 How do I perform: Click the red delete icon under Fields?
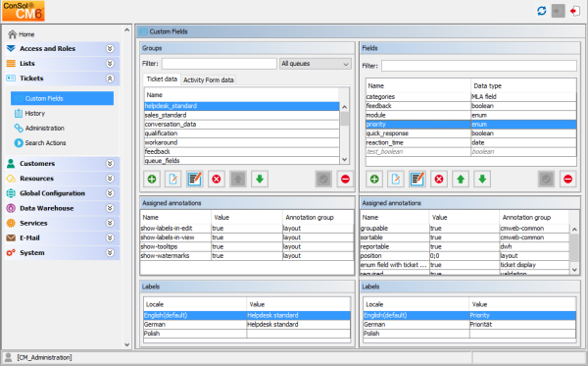[439, 179]
